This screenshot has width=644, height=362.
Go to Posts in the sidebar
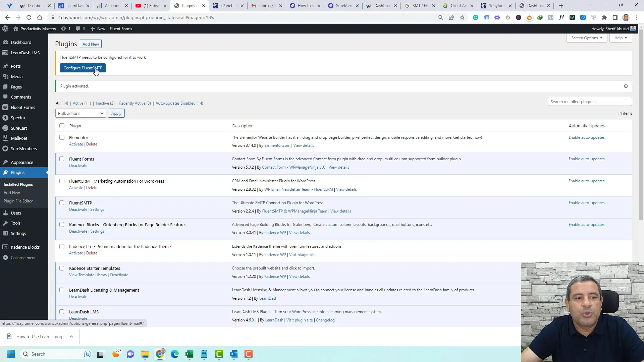15,66
